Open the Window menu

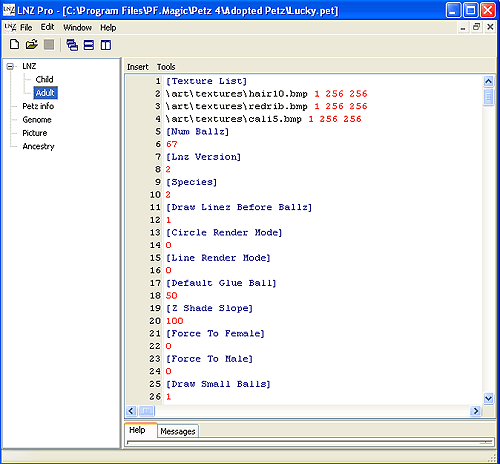77,28
